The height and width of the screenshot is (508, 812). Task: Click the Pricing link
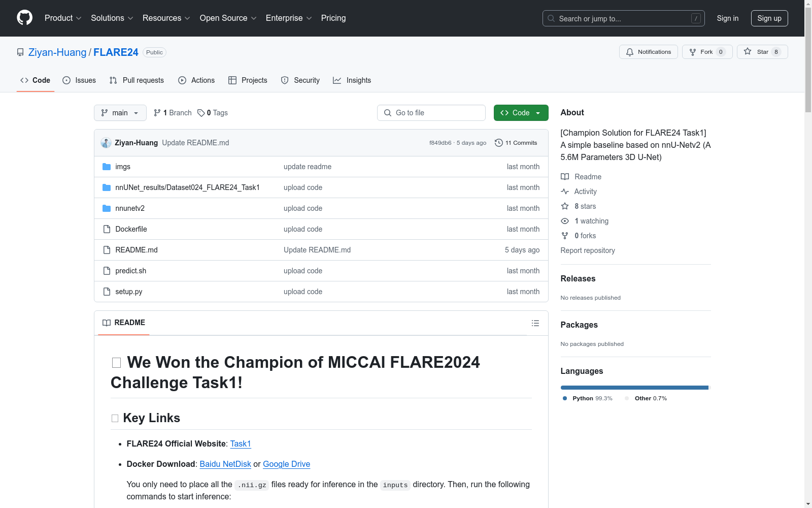tap(333, 18)
